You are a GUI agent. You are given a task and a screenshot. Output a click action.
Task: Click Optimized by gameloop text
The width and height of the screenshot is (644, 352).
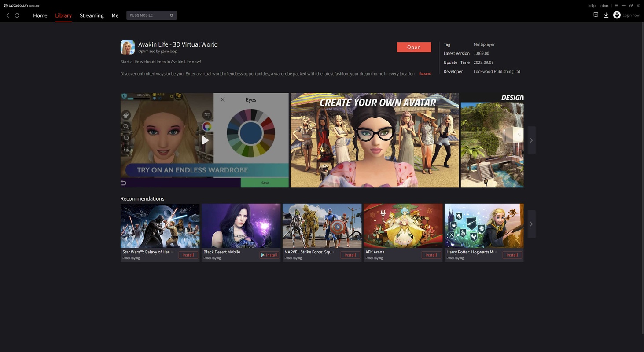[158, 51]
